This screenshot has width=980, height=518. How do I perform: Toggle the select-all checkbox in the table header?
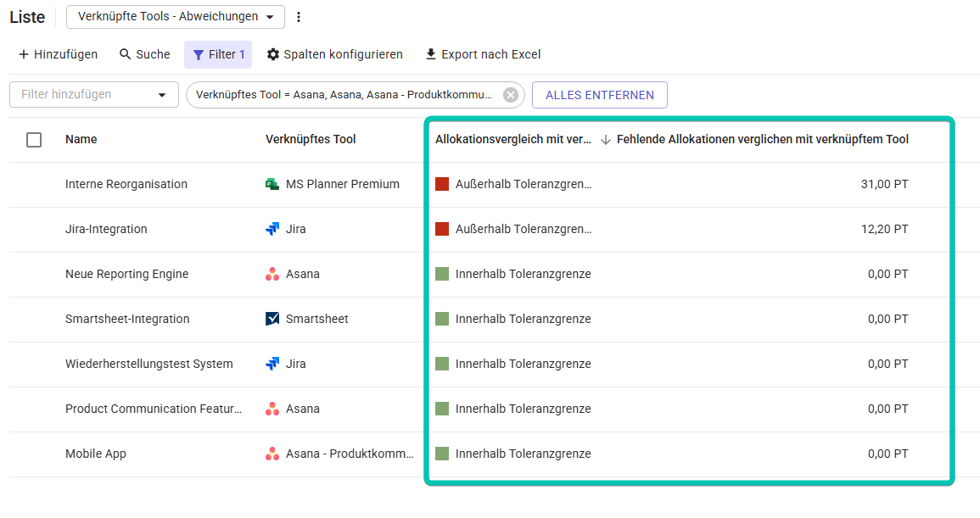pos(33,140)
